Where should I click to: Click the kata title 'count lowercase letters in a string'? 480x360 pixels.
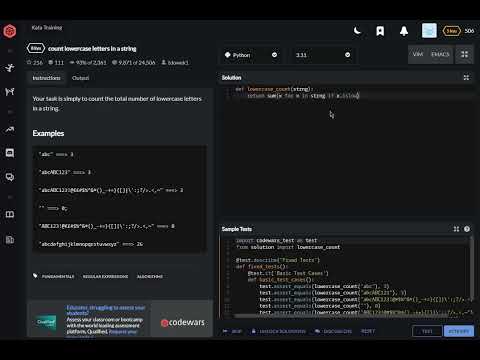pyautogui.click(x=92, y=49)
